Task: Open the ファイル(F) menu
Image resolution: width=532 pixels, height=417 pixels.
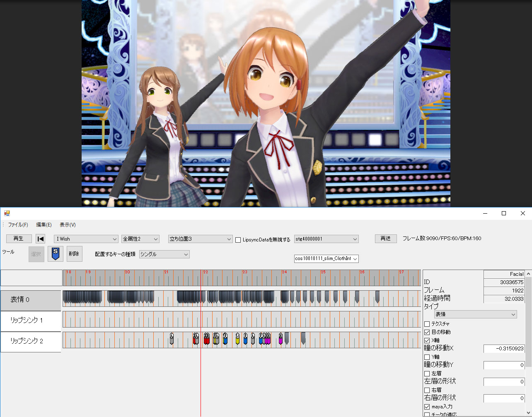Action: [x=18, y=225]
